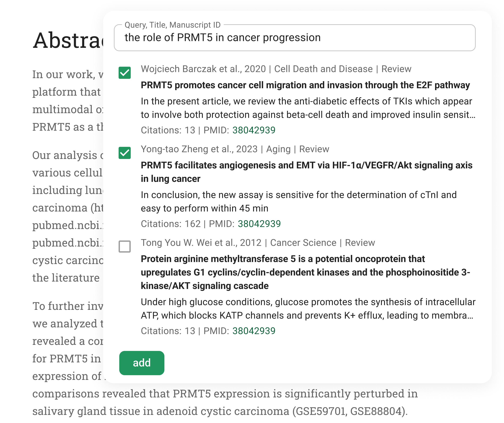Open the PMID link under the Barczak article

coord(254,130)
